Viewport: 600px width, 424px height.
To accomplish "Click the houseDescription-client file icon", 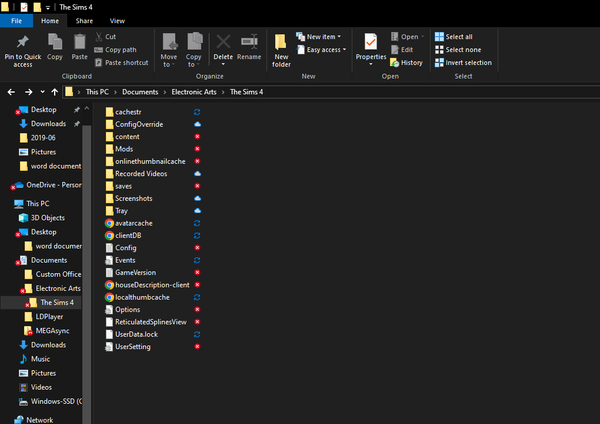I will [109, 285].
